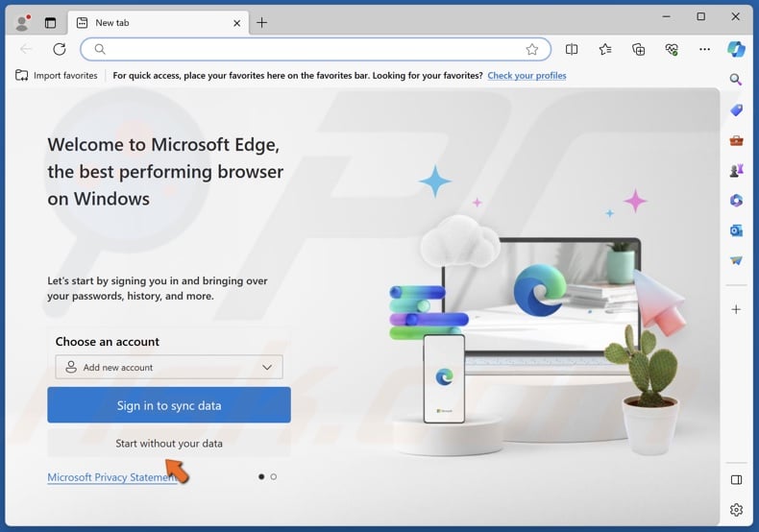Open Browser essentials heart icon
Screen dimensions: 759x532
(672, 49)
